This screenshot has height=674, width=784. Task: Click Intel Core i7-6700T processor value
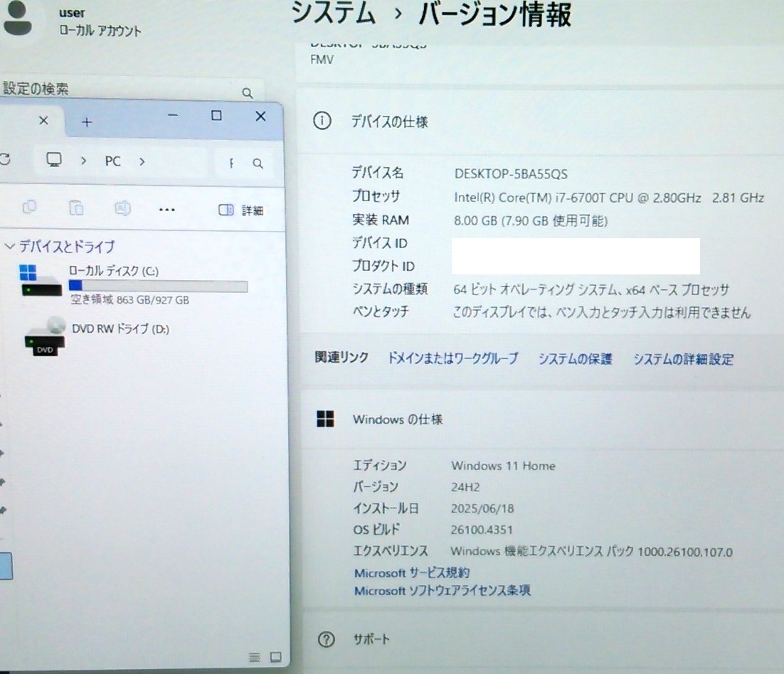point(609,198)
